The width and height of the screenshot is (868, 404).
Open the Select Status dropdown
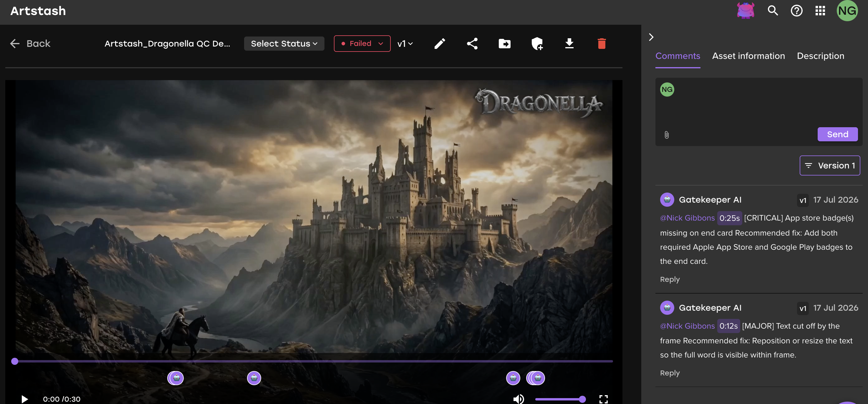284,44
